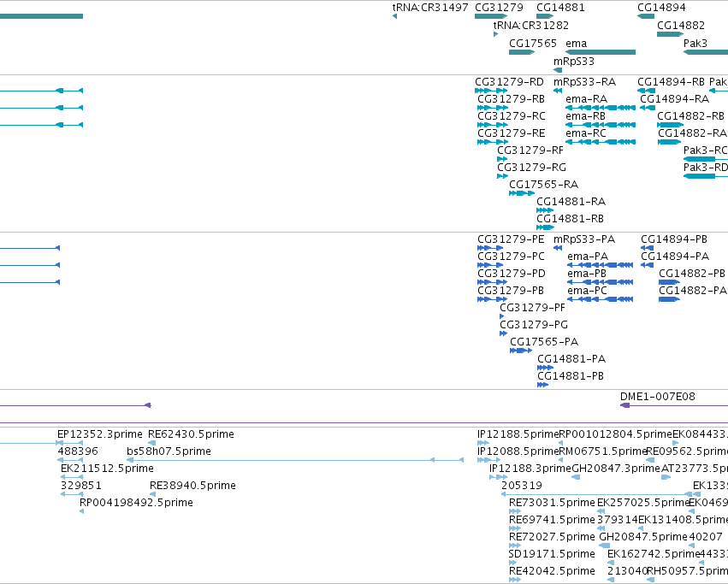Select the 205319 feature label
The width and height of the screenshot is (728, 584).
point(521,486)
